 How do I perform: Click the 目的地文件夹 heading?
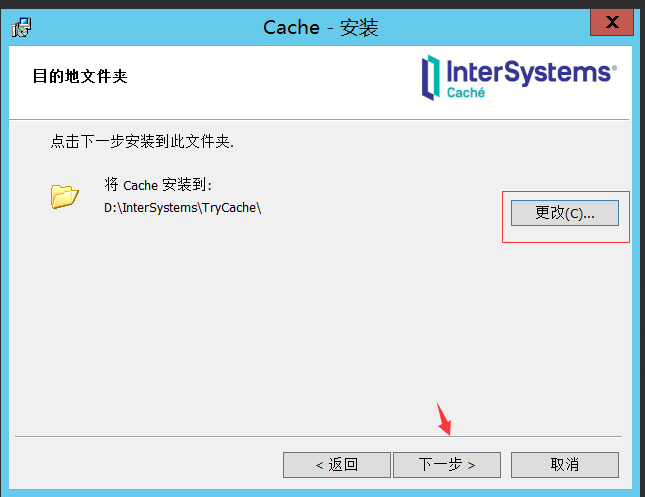pos(80,77)
